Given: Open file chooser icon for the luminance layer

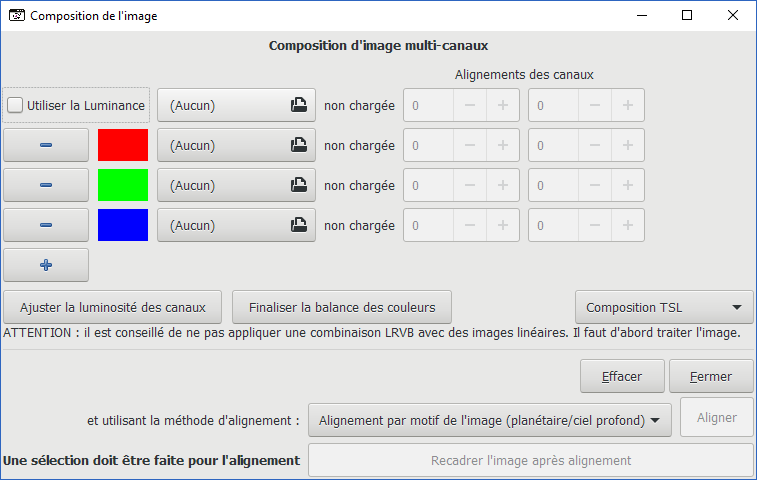Looking at the screenshot, I should click(x=298, y=105).
